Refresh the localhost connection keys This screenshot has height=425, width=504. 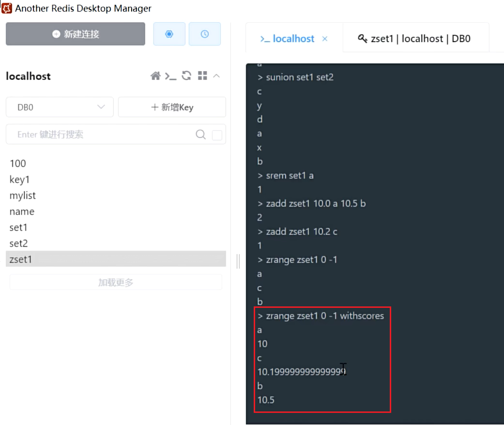tap(186, 76)
